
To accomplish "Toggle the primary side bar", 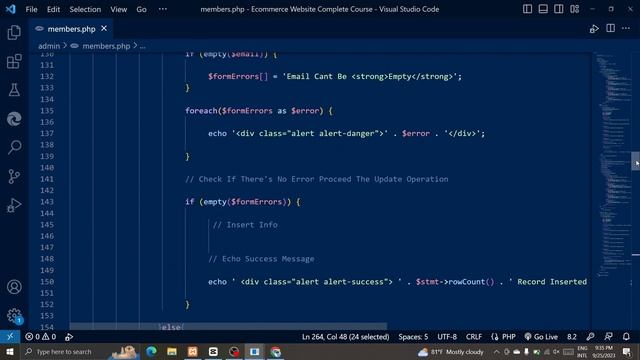I will click(527, 9).
